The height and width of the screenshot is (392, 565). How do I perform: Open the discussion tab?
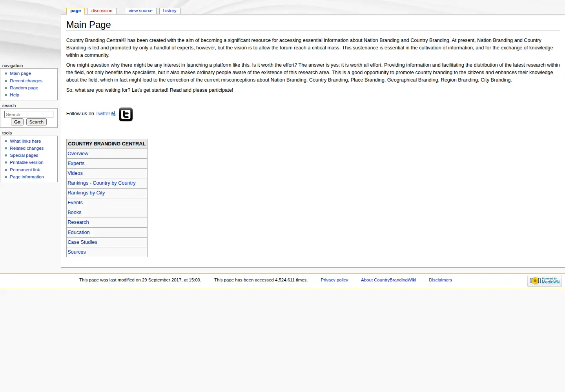pos(102,11)
